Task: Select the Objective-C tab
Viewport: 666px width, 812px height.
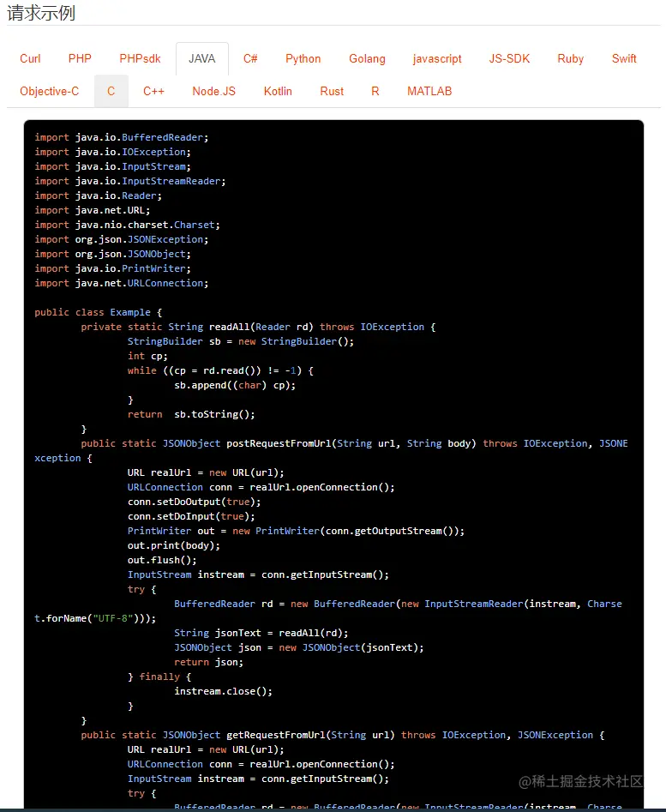Action: [x=49, y=91]
